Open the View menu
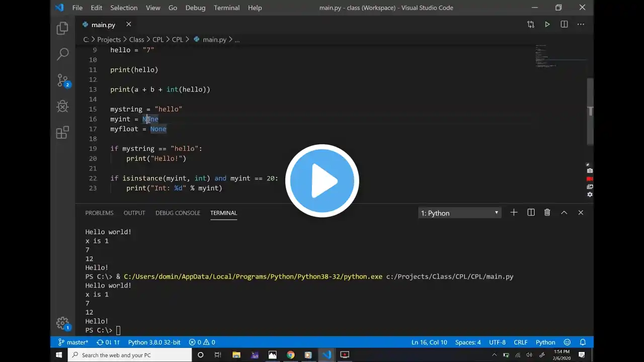 153,8
